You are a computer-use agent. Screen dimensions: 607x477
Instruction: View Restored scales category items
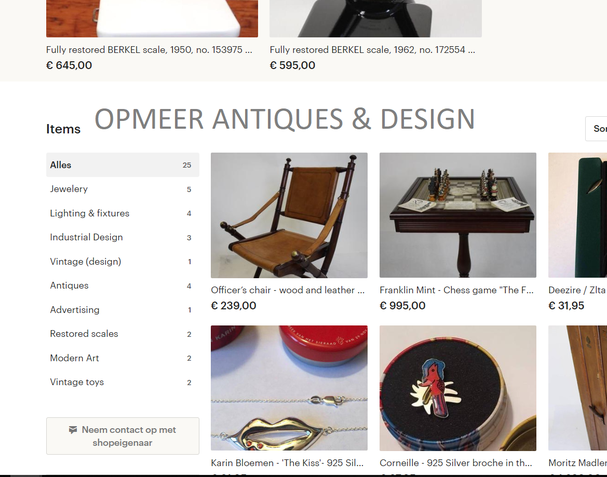coord(123,334)
